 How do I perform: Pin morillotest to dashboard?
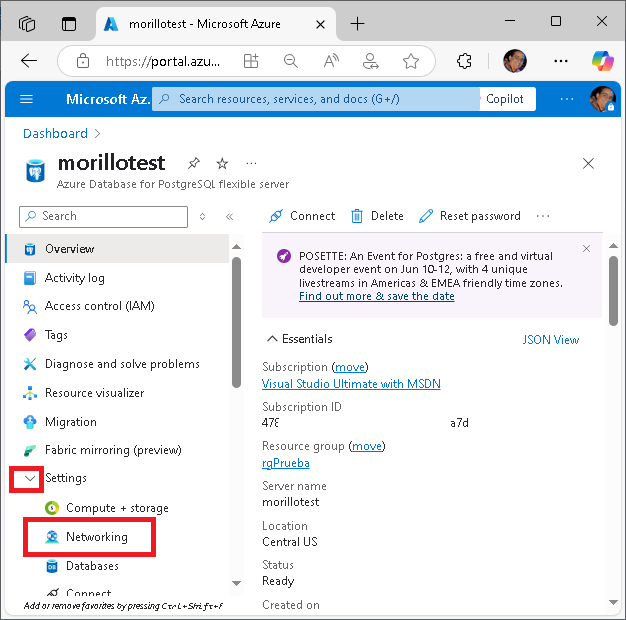point(194,163)
